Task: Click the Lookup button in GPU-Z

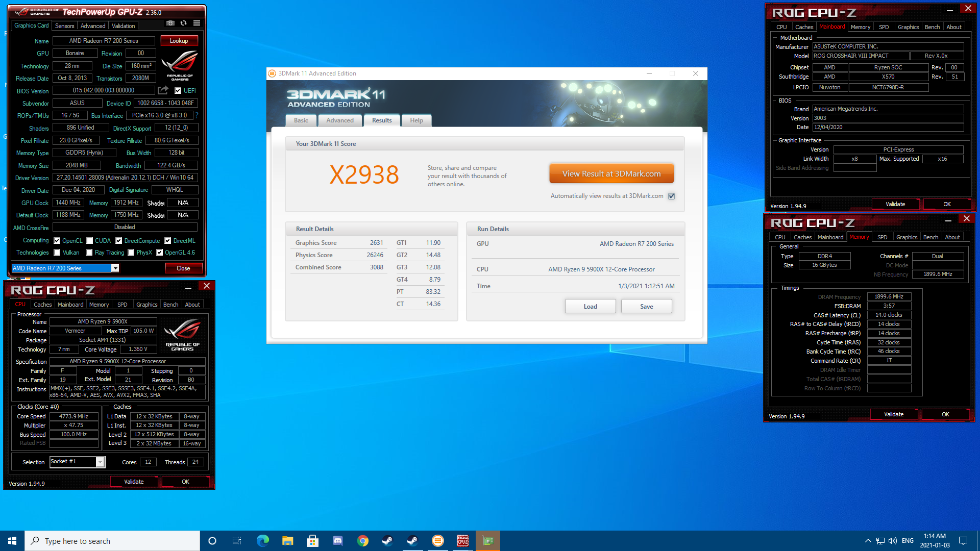Action: [179, 41]
